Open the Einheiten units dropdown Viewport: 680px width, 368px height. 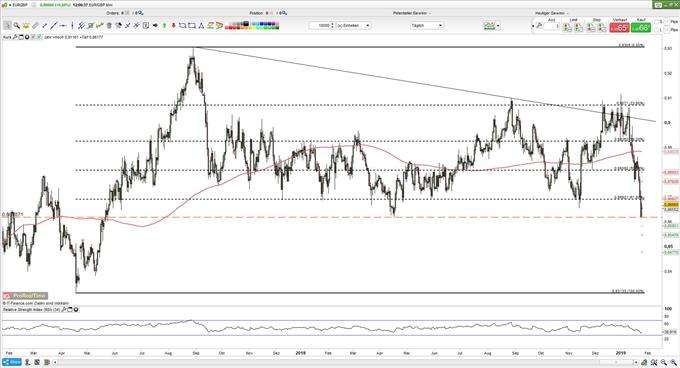coord(354,26)
